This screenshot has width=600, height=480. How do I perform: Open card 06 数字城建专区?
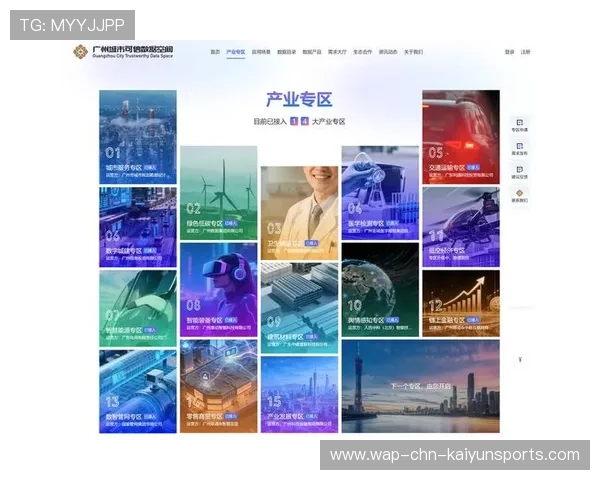[138, 227]
